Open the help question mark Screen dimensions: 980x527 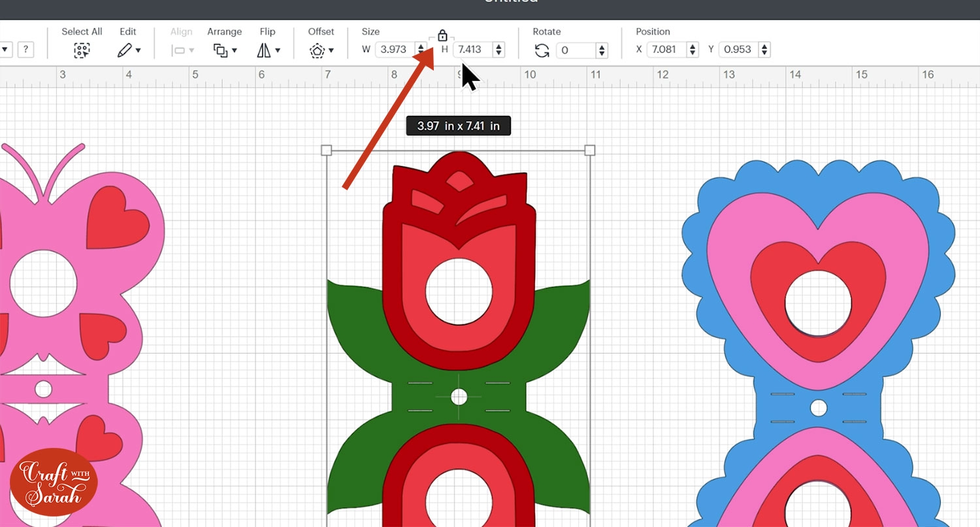[25, 48]
